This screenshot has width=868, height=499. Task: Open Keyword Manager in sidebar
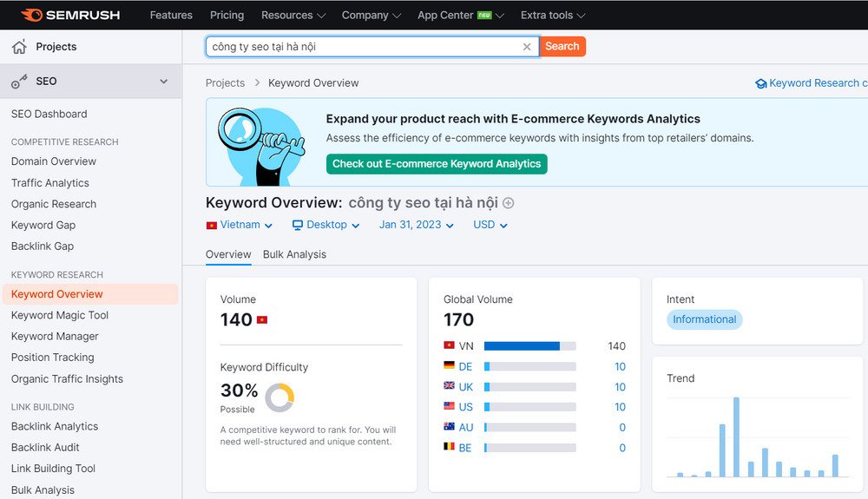pos(55,337)
